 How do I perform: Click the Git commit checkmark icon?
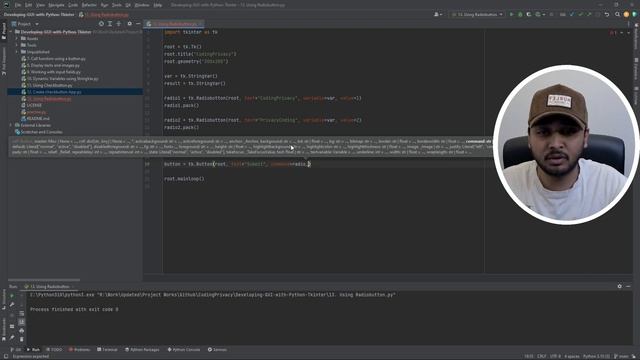point(580,14)
